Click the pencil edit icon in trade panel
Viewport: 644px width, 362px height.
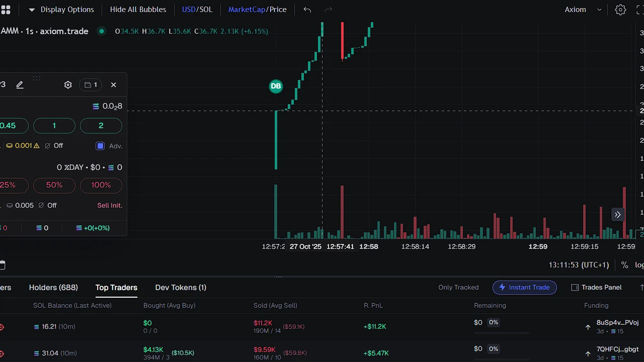20,85
